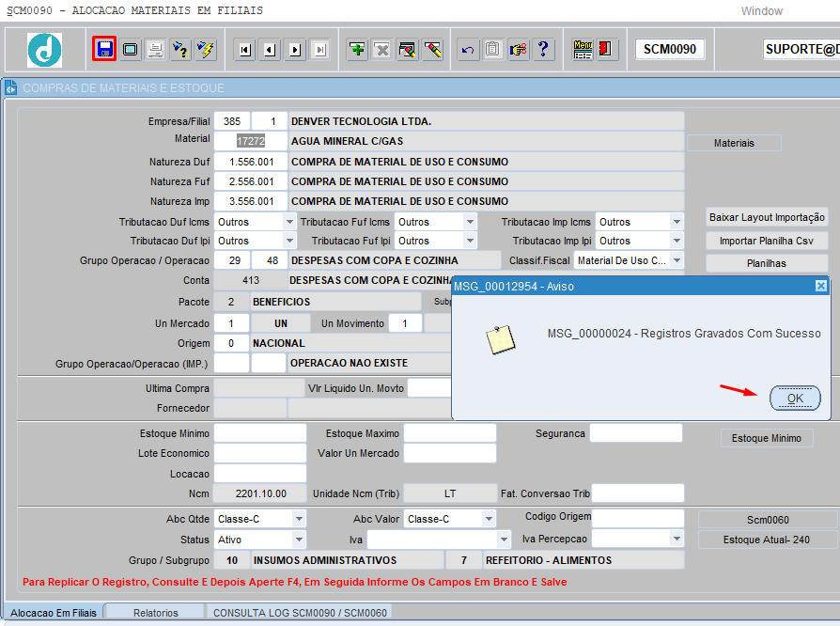Open the Iva Percepcao dropdown
840x626 pixels.
click(677, 538)
